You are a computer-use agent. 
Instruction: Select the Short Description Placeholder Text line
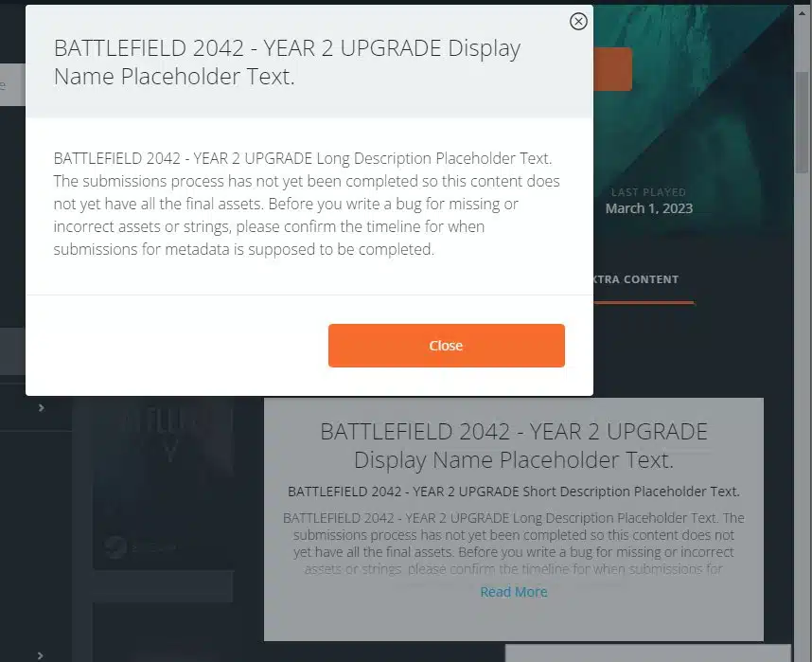(x=513, y=492)
